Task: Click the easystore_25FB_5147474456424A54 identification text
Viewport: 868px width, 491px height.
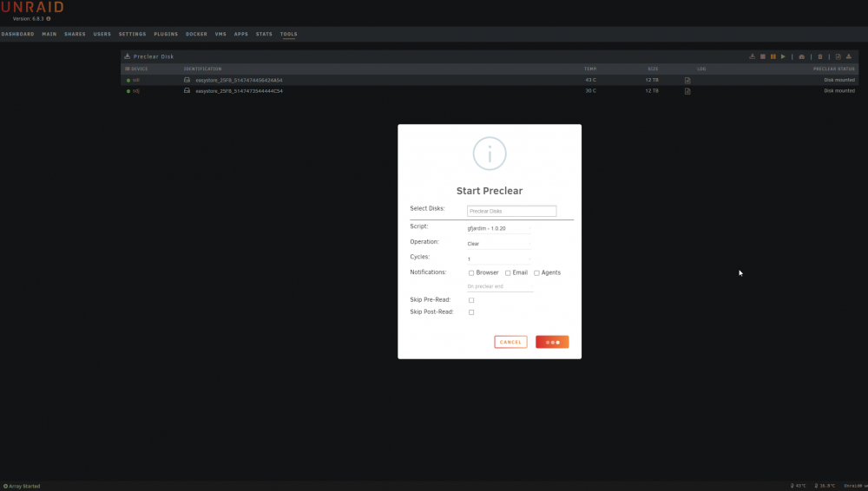Action: click(239, 81)
